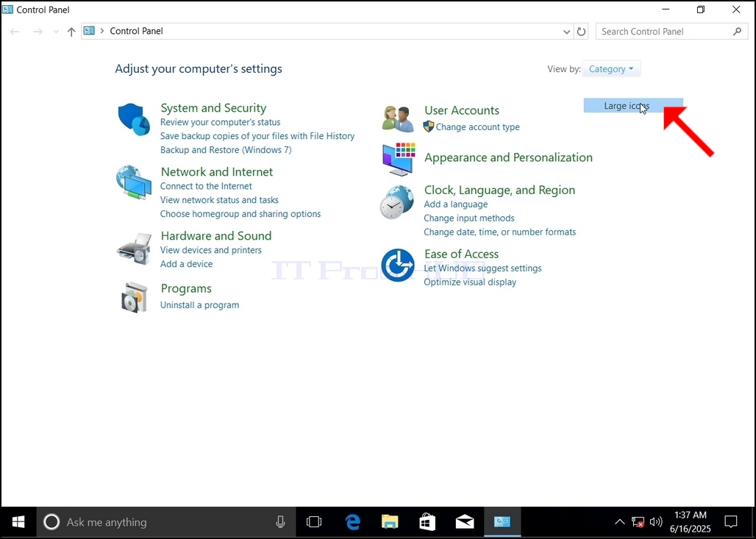756x539 pixels.
Task: Click the microphone icon in search box
Action: pos(280,522)
